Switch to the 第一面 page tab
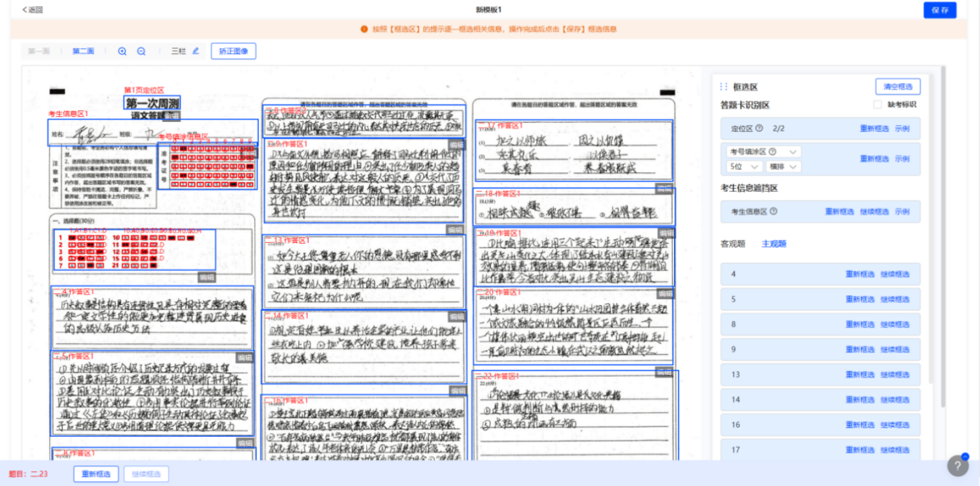 (39, 51)
